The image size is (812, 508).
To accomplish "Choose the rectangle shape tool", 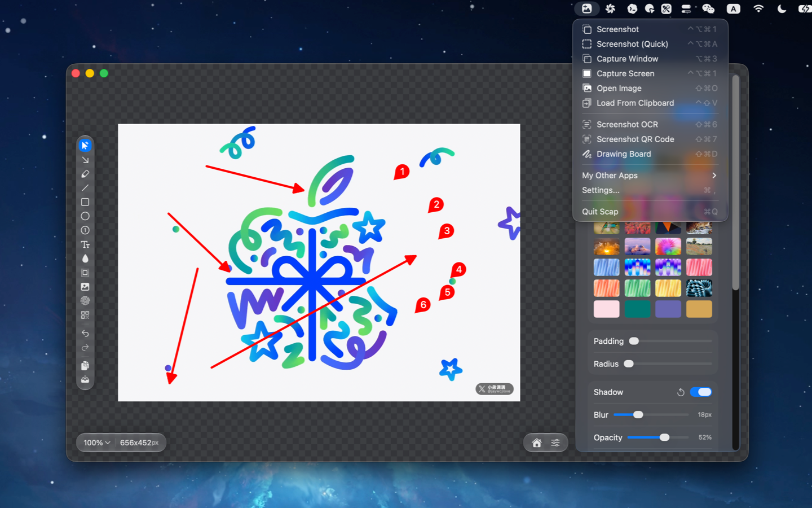I will [x=85, y=202].
